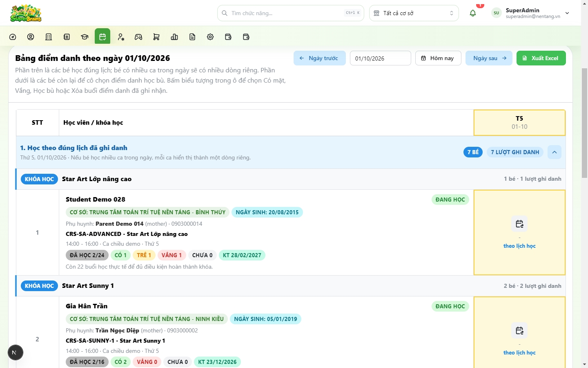Open the graduation cap icon
This screenshot has width=588, height=368.
(x=85, y=37)
